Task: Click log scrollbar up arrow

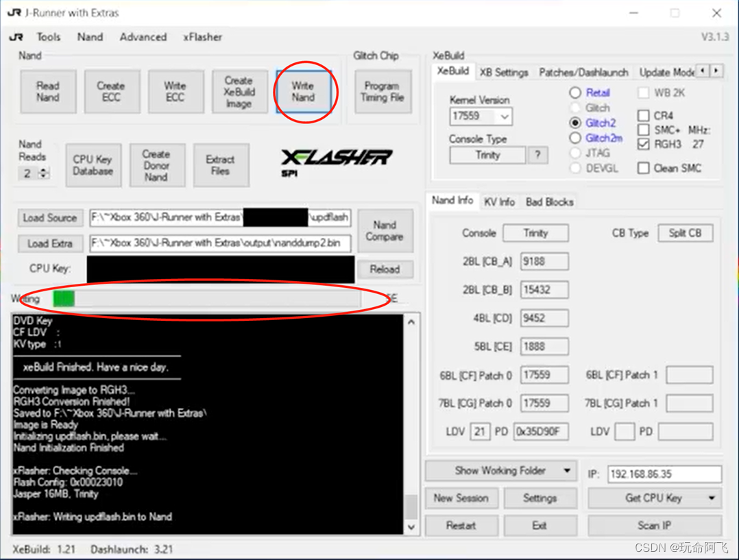Action: click(x=411, y=322)
